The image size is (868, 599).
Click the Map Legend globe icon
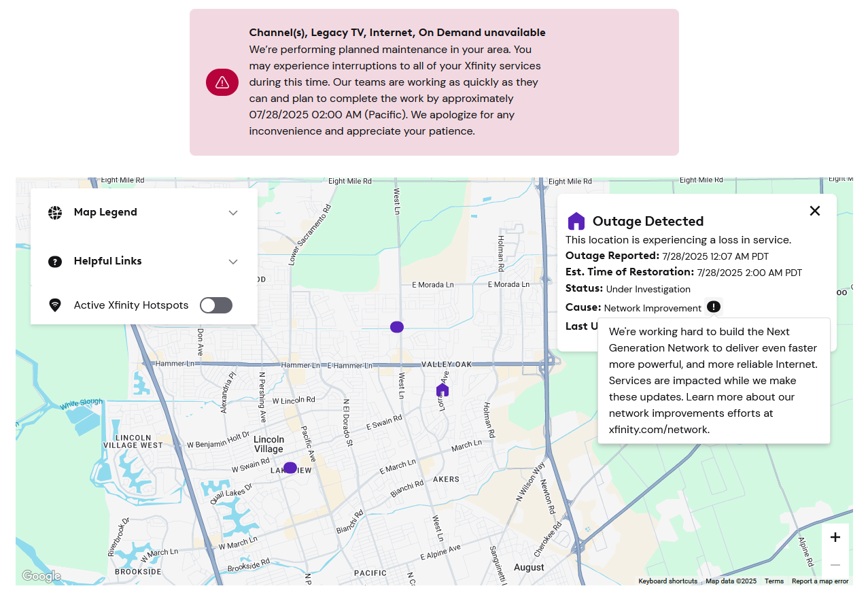[55, 213]
